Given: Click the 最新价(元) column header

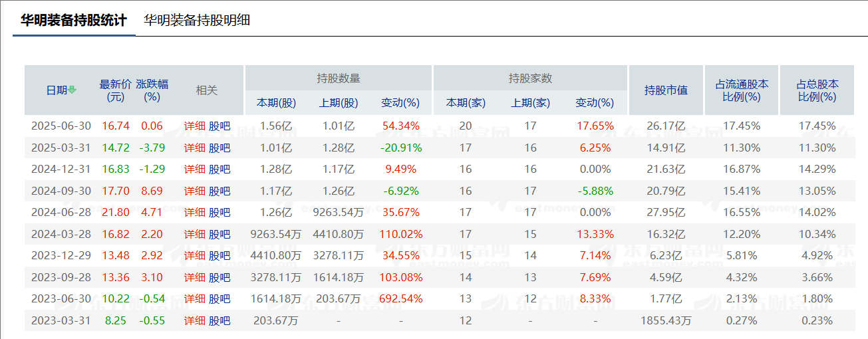Looking at the screenshot, I should tap(116, 90).
